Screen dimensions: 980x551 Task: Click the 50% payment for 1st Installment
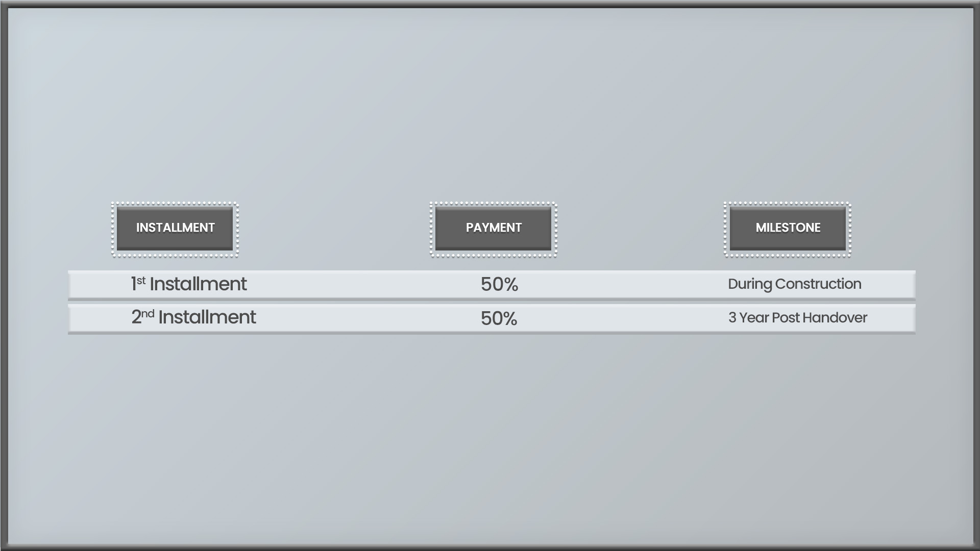499,284
